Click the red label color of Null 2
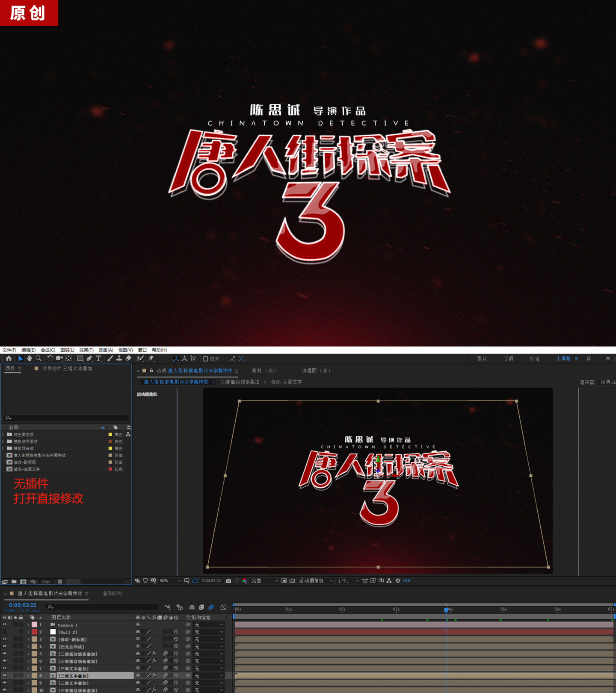This screenshot has height=693, width=616. (x=35, y=632)
